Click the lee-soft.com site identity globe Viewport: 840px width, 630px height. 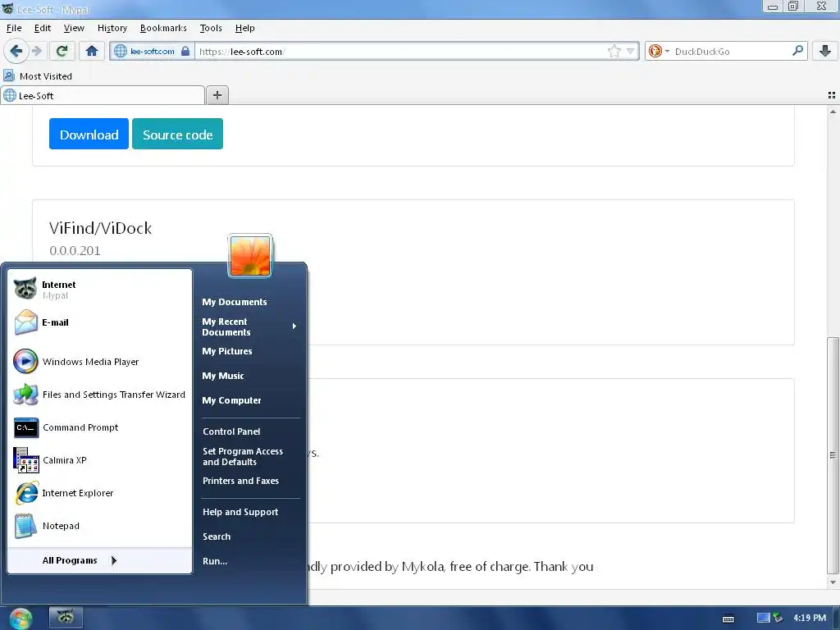click(121, 51)
